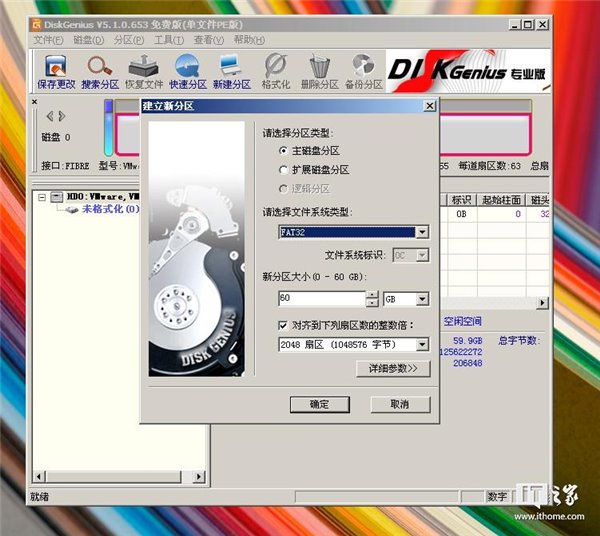The height and width of the screenshot is (536, 600).
Task: Click the Format (格式化) toolbar icon
Action: click(276, 72)
